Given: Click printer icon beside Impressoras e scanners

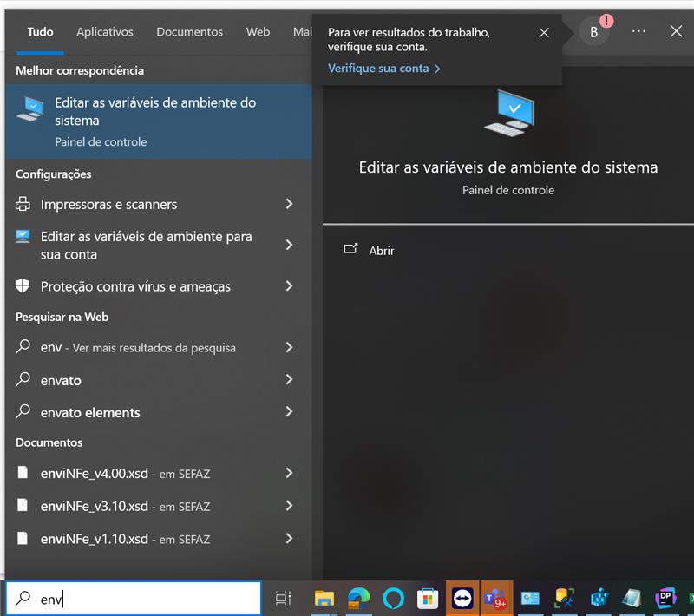Looking at the screenshot, I should 23,204.
